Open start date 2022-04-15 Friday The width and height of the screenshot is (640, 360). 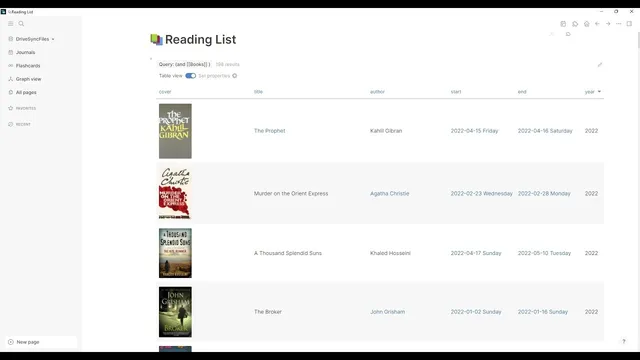tap(474, 131)
